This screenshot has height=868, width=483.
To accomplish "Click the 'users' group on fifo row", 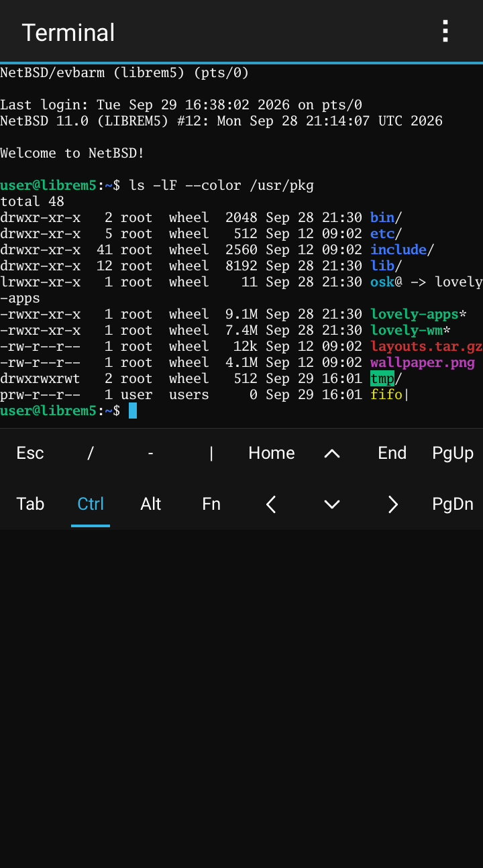I will coord(189,394).
